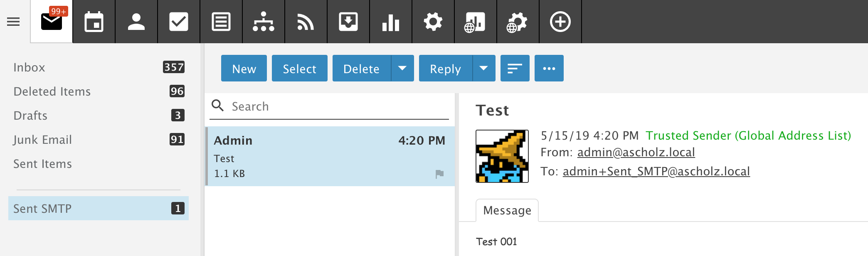Open the Settings gear icon
Image resolution: width=868 pixels, height=256 pixels.
pyautogui.click(x=433, y=22)
